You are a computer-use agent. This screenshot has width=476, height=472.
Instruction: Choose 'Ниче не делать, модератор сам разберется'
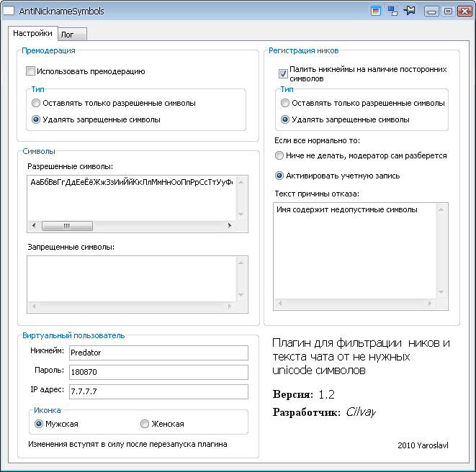(x=280, y=155)
